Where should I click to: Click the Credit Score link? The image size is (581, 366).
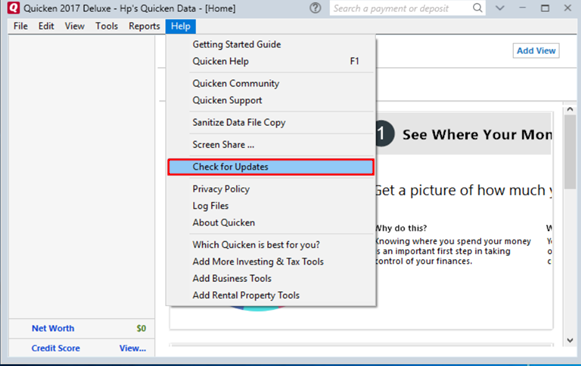click(x=56, y=348)
